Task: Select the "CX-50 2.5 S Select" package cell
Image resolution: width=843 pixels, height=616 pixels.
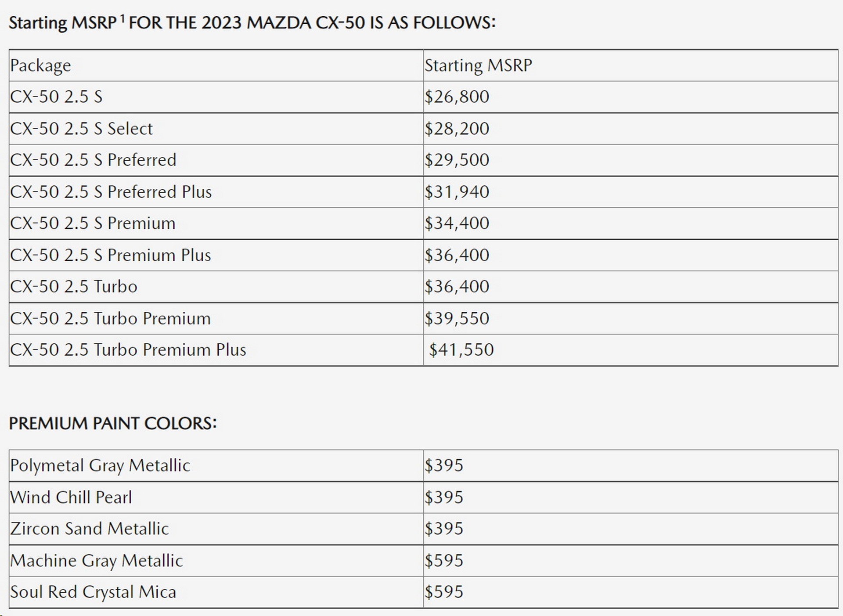Action: [81, 129]
